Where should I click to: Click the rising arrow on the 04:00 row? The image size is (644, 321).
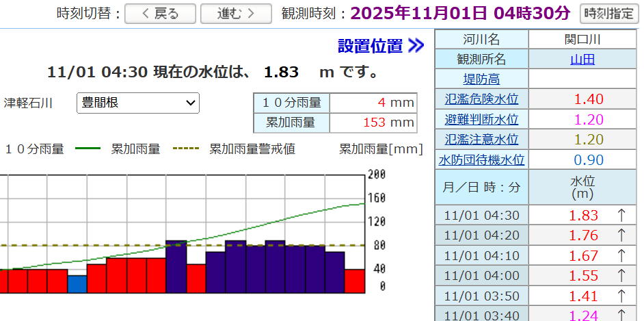(621, 276)
